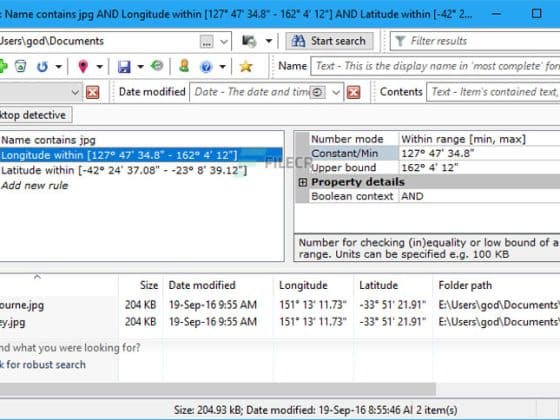Open dropdown arrow beside the refresh icon

pyautogui.click(x=59, y=66)
